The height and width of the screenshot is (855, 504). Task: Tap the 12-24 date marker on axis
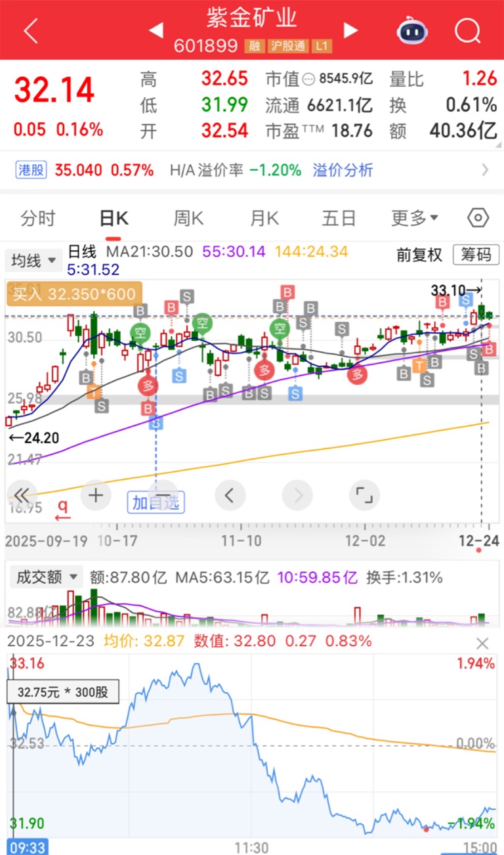coord(478,540)
